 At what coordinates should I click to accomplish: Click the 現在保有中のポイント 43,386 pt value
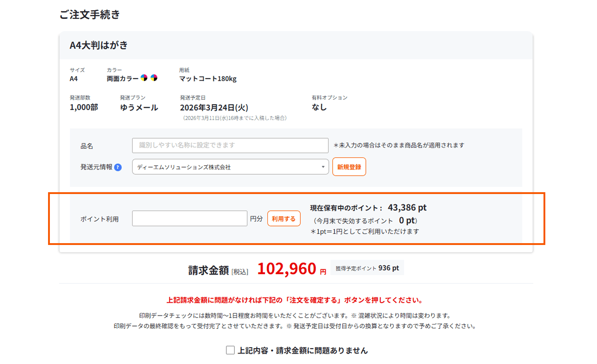click(x=407, y=207)
